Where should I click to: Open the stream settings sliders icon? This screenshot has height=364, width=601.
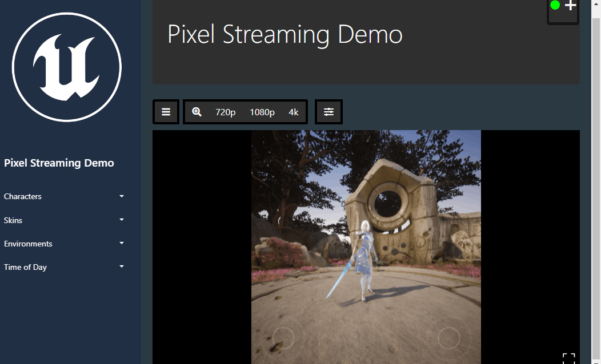328,112
